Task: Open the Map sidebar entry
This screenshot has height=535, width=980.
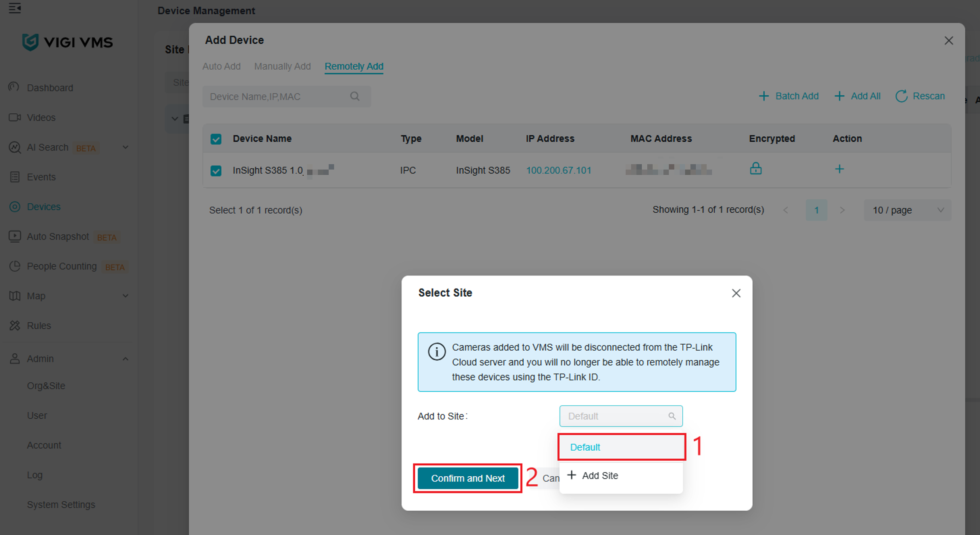Action: (36, 296)
